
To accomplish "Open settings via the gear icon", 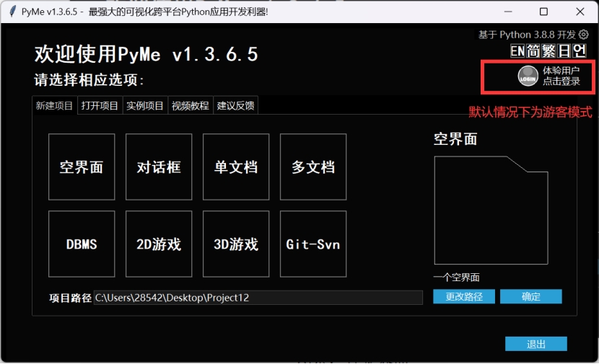I will pos(584,35).
